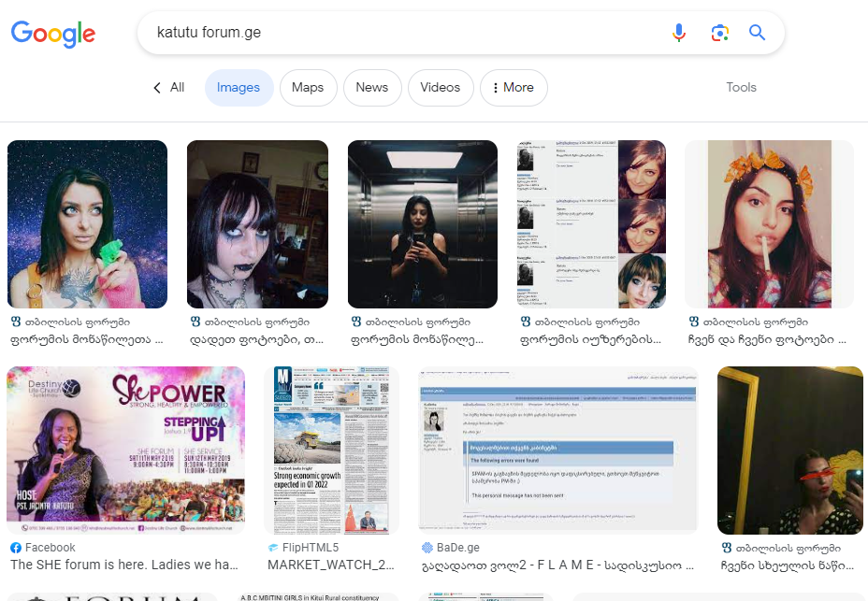The height and width of the screenshot is (601, 868).
Task: Click the blue search magnifier icon
Action: click(757, 33)
